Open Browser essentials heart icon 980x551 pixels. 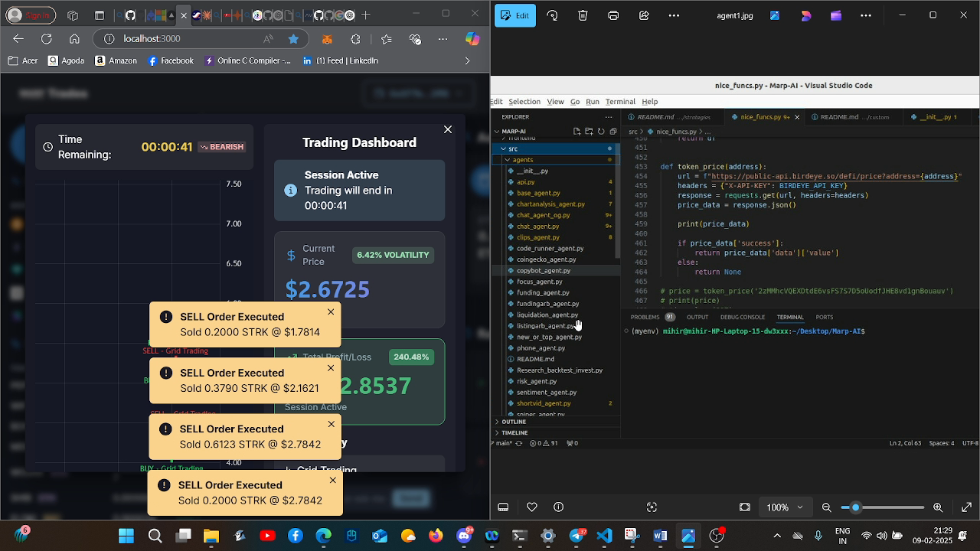pos(415,39)
